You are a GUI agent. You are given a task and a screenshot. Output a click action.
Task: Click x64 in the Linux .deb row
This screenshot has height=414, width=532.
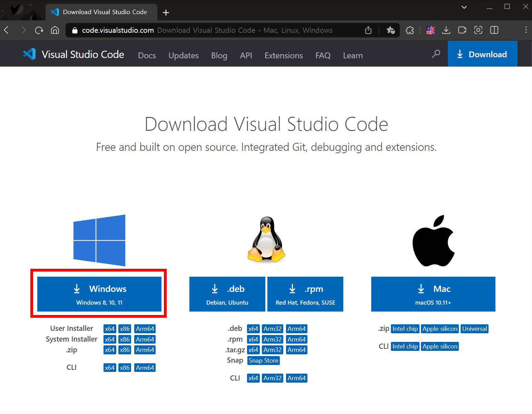click(253, 329)
